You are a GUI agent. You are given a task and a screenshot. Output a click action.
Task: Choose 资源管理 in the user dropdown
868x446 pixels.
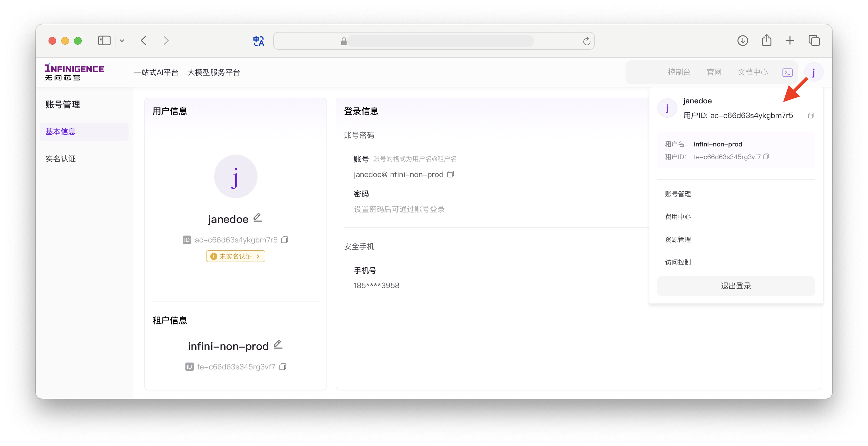pyautogui.click(x=677, y=240)
